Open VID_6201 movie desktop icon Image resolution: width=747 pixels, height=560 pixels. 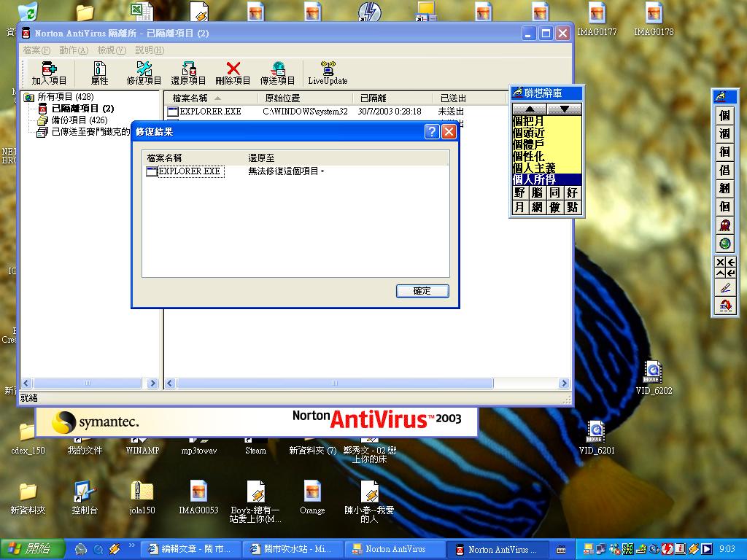pos(597,438)
